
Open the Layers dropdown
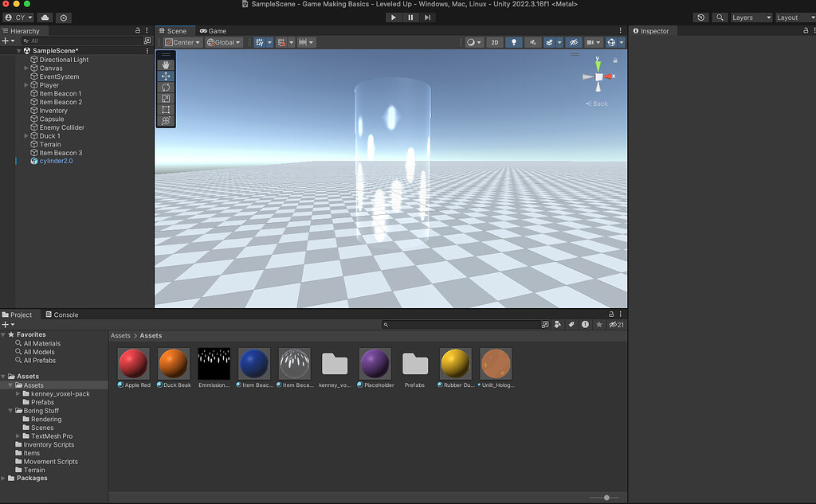pyautogui.click(x=750, y=17)
